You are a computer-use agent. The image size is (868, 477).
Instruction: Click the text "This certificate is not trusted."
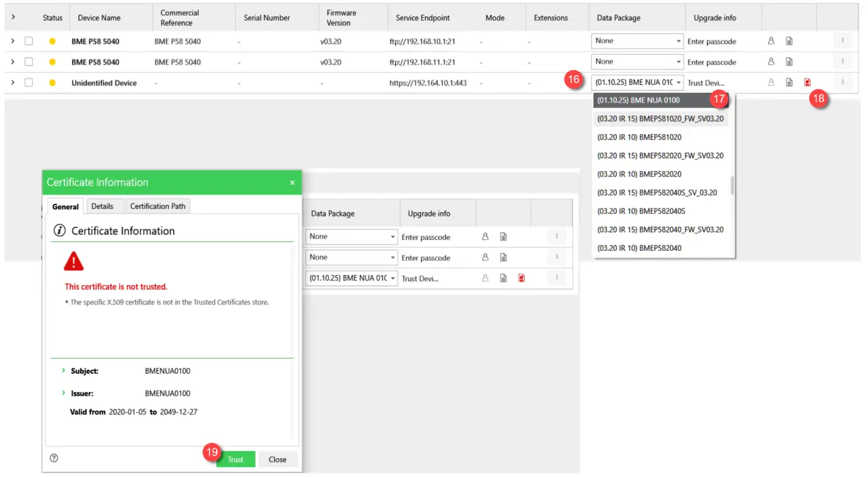[116, 286]
